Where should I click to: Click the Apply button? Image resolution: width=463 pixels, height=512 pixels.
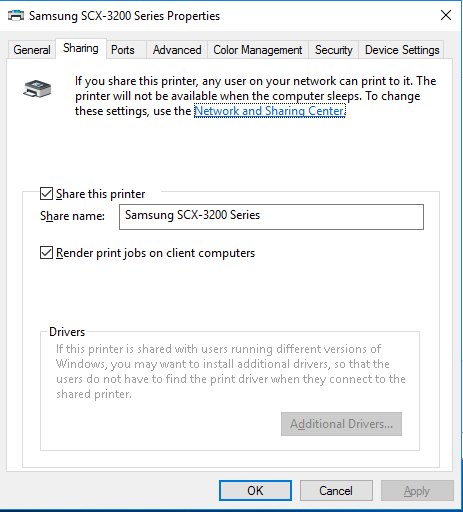coord(417,491)
